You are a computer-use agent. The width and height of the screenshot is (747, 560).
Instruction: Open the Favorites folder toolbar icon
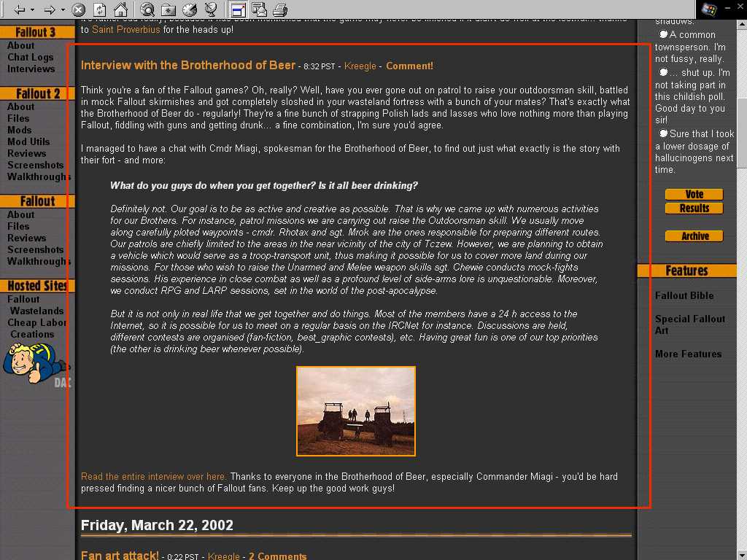click(169, 9)
